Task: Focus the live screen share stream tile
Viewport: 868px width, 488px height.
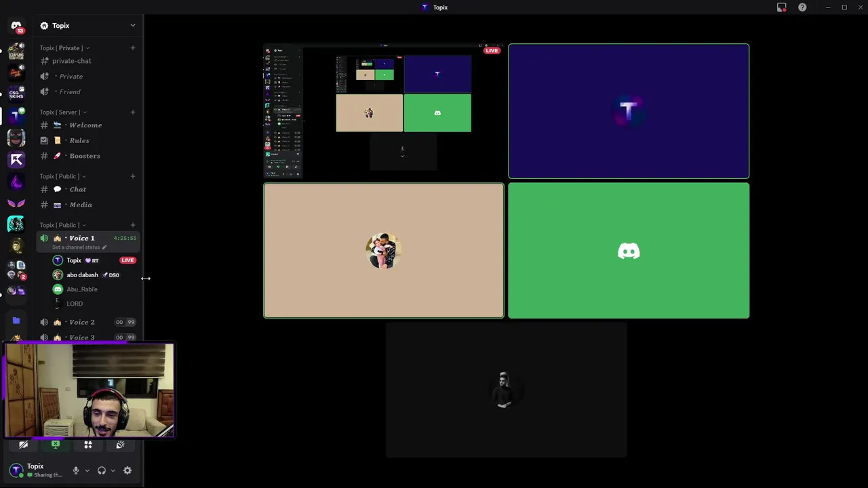Action: tap(384, 111)
